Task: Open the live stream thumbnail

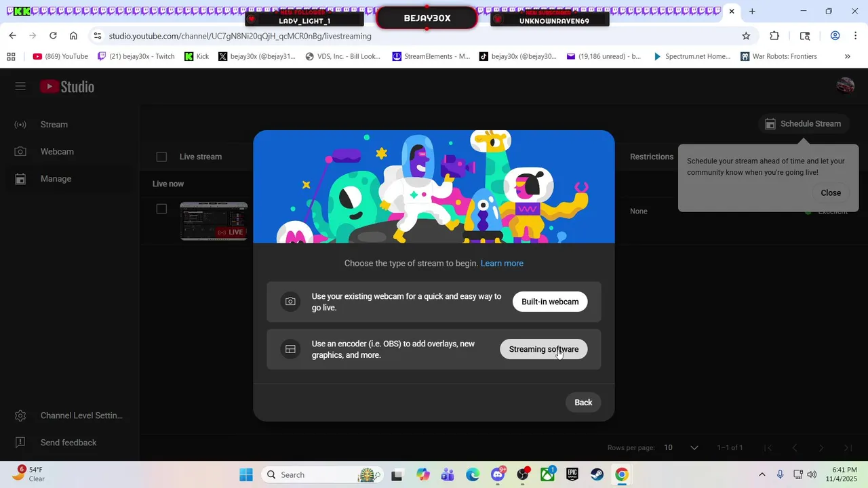Action: click(x=214, y=221)
